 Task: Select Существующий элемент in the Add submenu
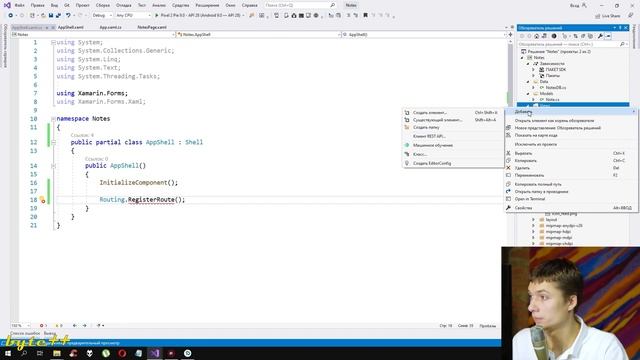pyautogui.click(x=453, y=120)
